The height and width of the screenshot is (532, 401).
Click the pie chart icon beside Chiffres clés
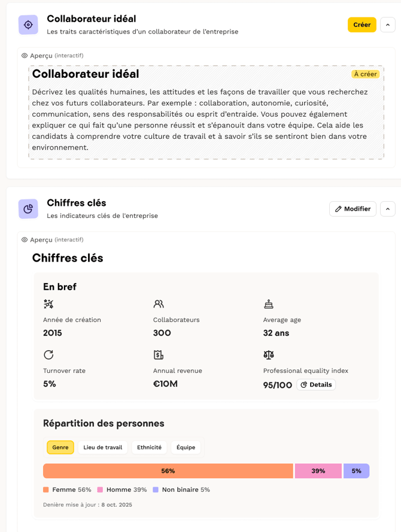(x=28, y=209)
